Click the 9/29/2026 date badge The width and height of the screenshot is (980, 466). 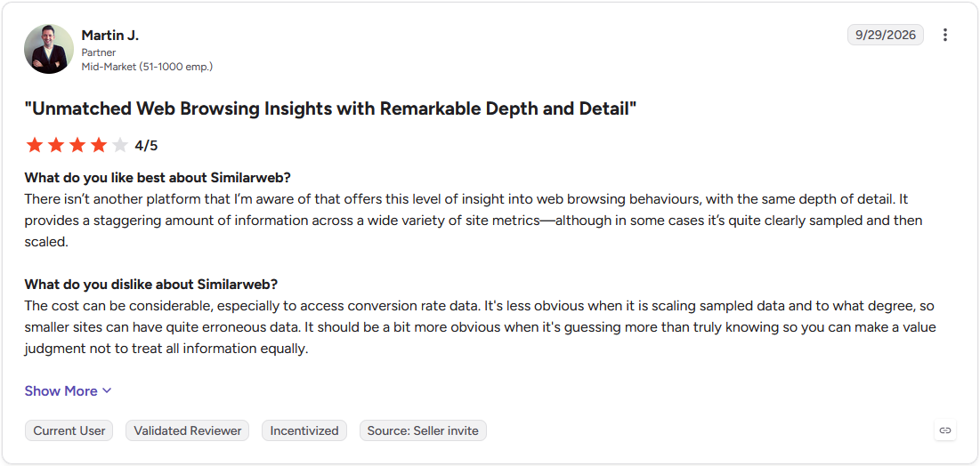coord(885,35)
